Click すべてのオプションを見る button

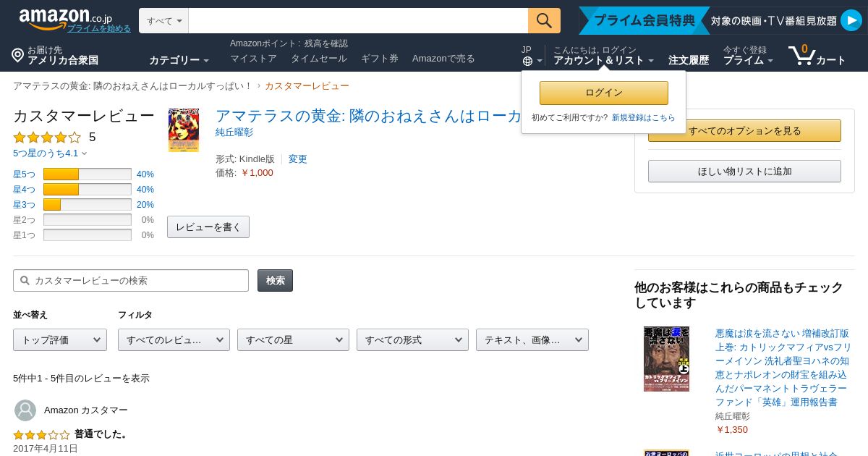click(744, 131)
